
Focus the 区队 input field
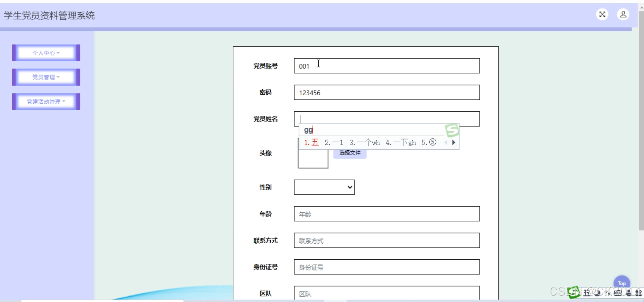point(387,293)
